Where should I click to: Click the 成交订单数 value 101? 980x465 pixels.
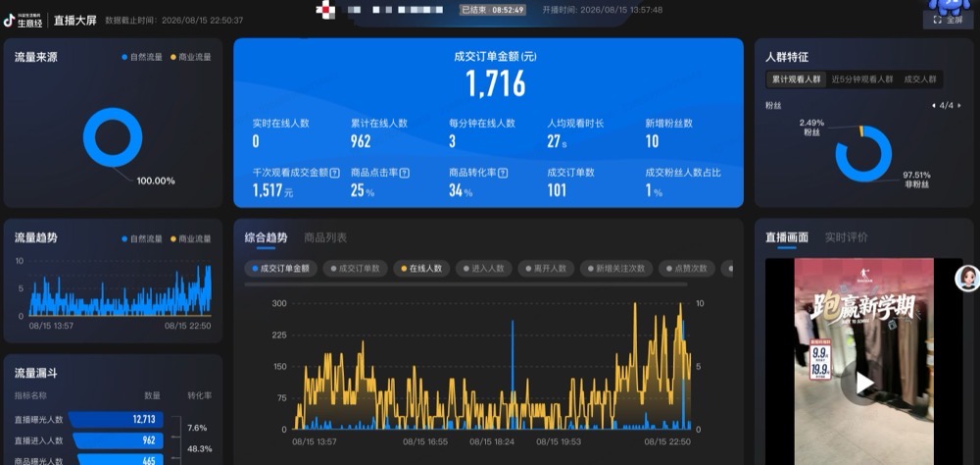(557, 191)
